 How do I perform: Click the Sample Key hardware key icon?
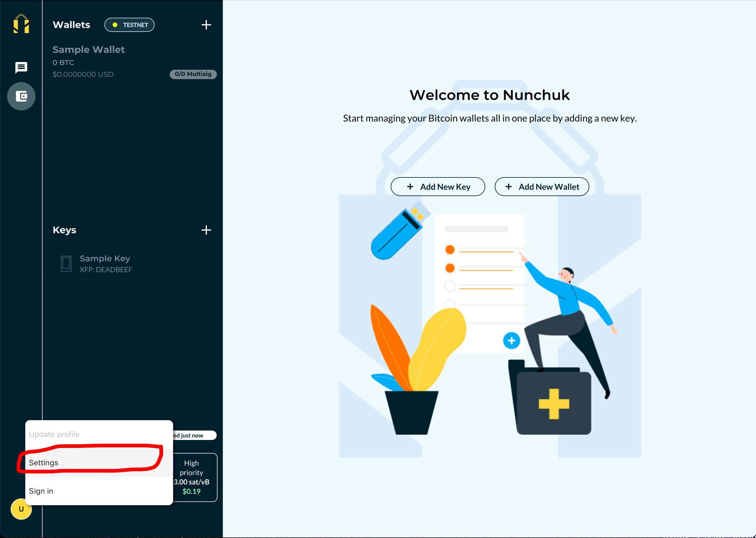click(66, 263)
